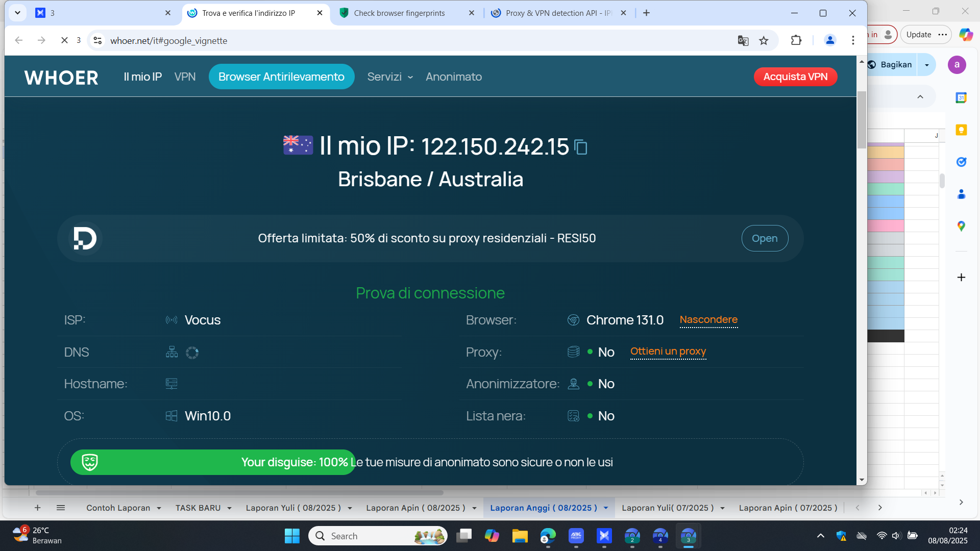Switch to the Check browser fingerprints tab
Viewport: 980px width, 551px height.
click(x=399, y=13)
